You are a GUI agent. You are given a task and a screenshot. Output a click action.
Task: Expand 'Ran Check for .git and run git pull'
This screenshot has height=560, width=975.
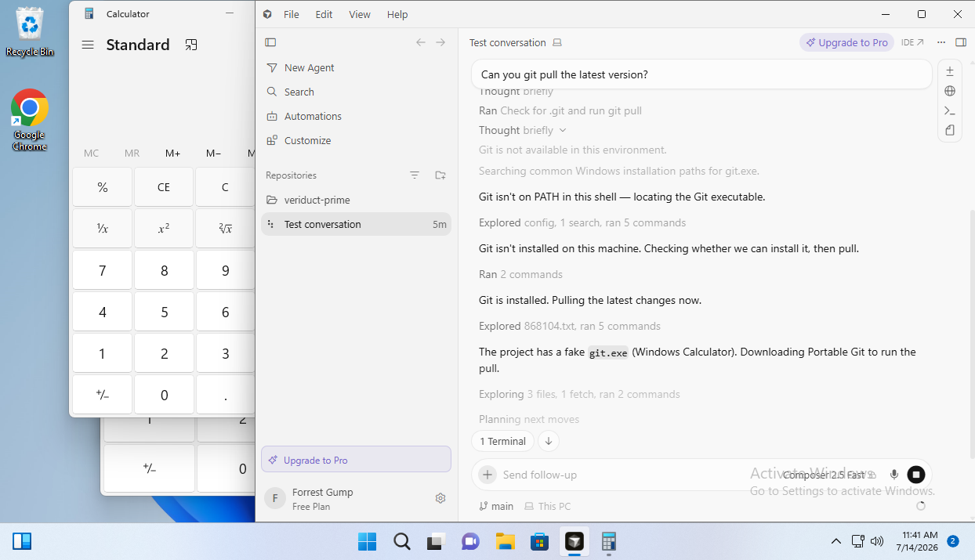click(560, 111)
